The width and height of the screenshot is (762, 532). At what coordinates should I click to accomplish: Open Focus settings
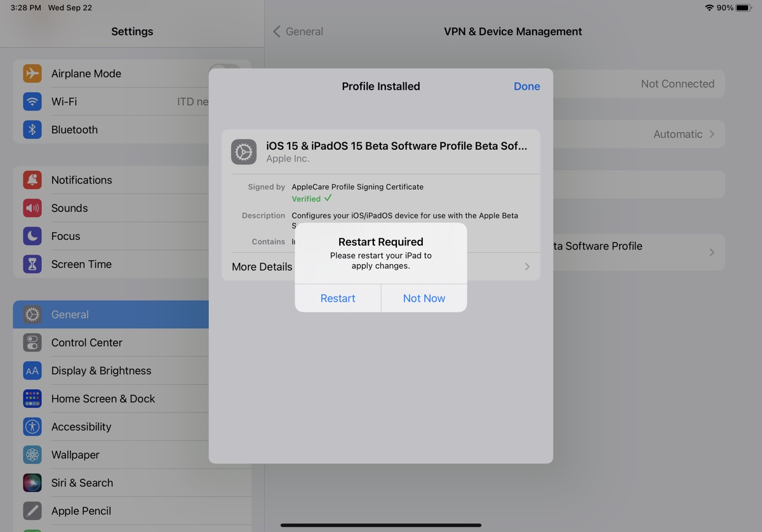point(132,236)
